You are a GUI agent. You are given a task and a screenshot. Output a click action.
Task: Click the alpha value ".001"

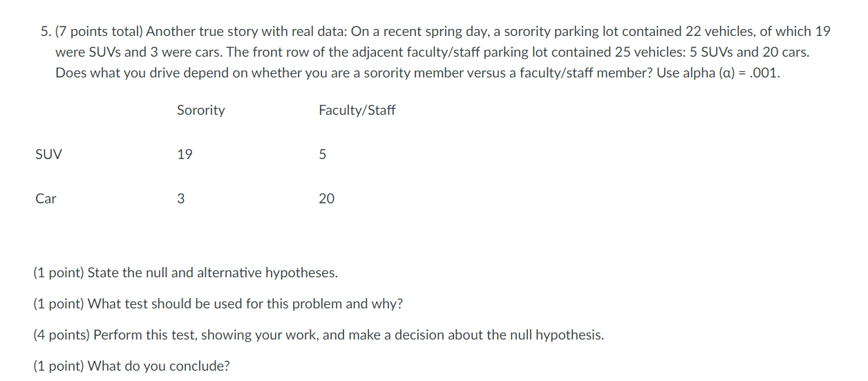click(765, 73)
